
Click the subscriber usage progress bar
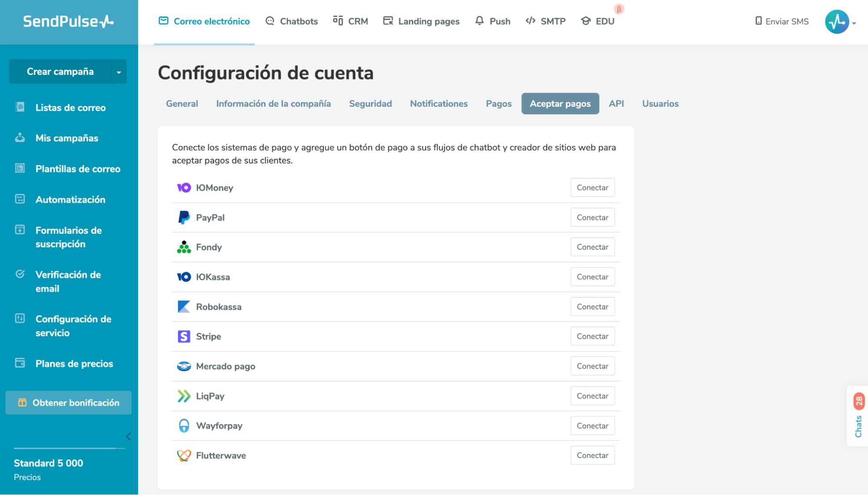(69, 448)
